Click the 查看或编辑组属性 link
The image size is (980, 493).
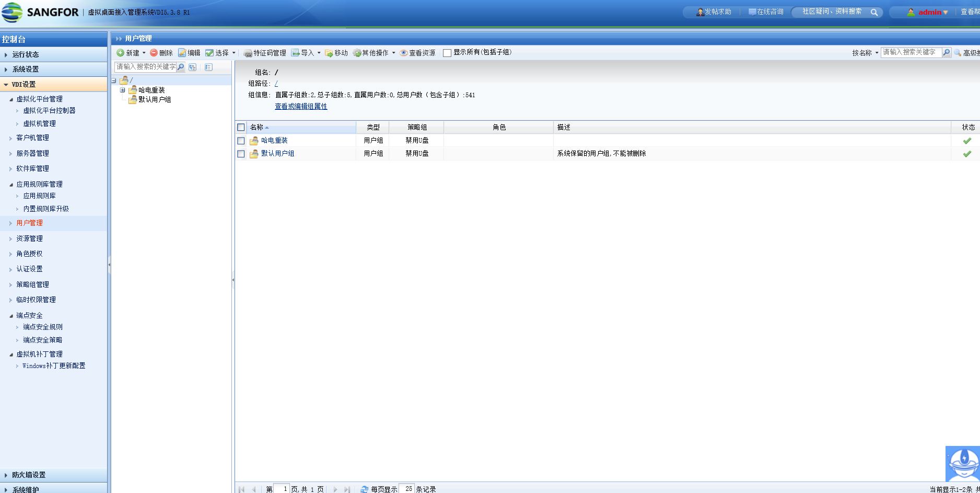click(x=301, y=106)
